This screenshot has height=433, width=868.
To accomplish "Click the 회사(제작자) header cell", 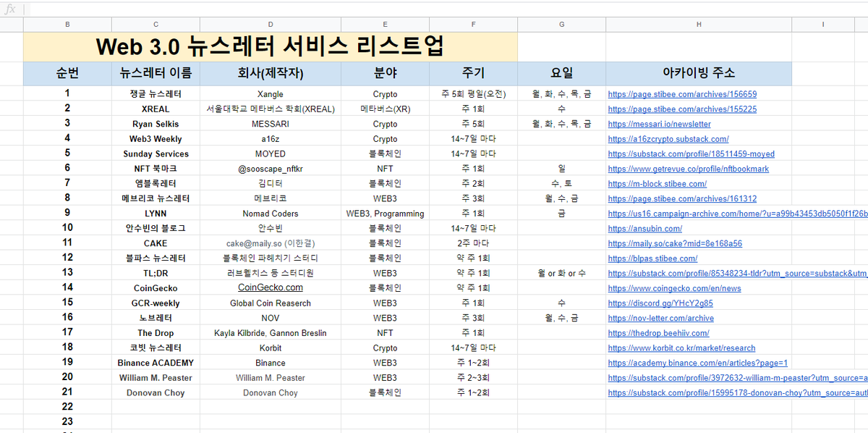I will 271,74.
